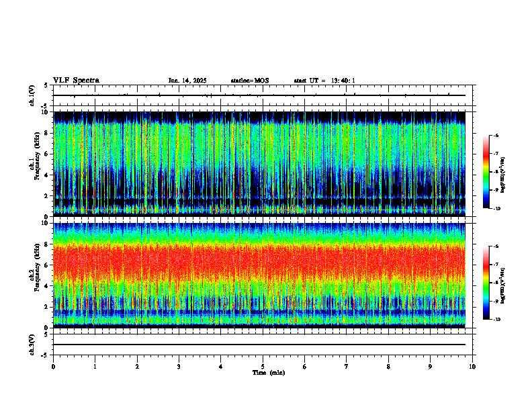Click the ch.1 voltage waveform trace
Image resolution: width=532 pixels, height=411 pixels.
pos(259,95)
